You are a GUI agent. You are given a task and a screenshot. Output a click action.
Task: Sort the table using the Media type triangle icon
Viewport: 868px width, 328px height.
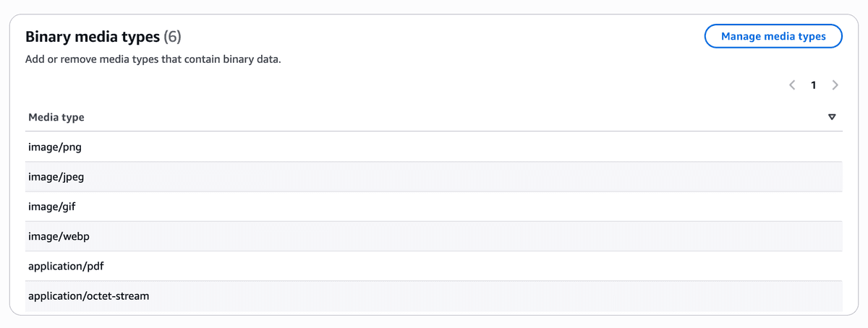tap(832, 117)
